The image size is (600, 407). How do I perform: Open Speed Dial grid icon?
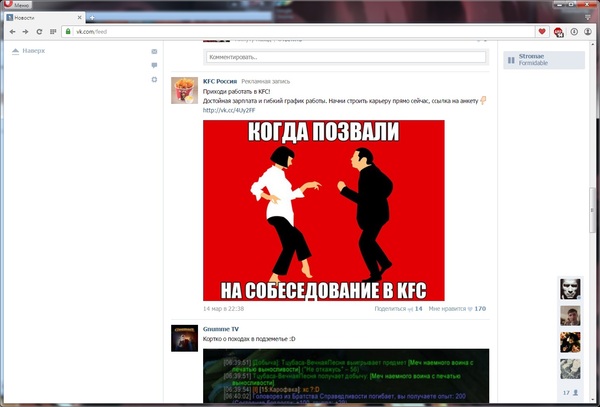tap(53, 32)
